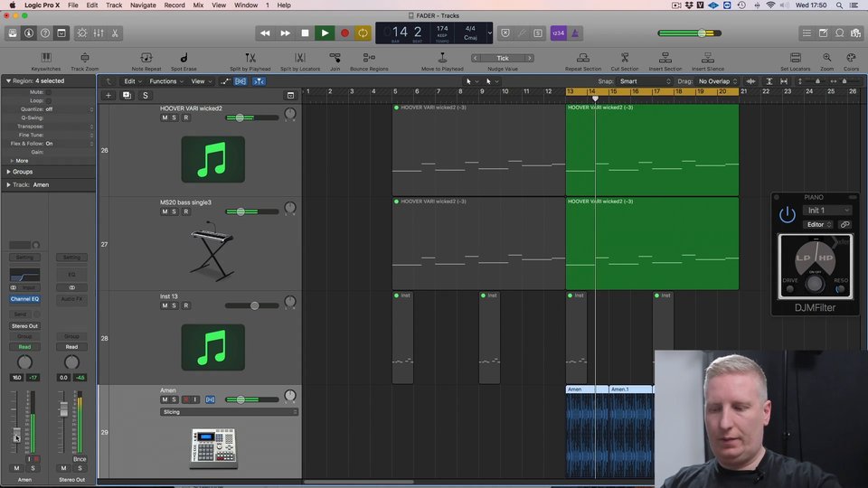Click the Forward transport button
This screenshot has height=488, width=868.
[x=285, y=33]
